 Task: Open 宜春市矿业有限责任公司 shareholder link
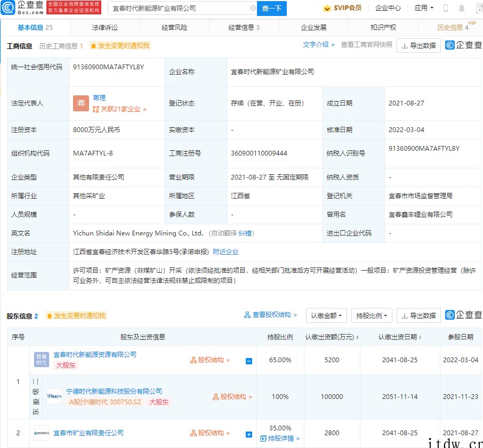[88, 433]
